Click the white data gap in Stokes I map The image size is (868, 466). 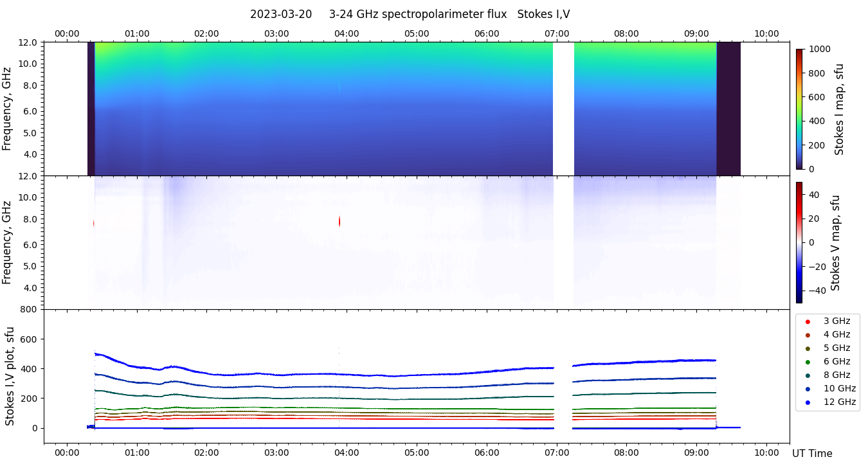[x=563, y=109]
